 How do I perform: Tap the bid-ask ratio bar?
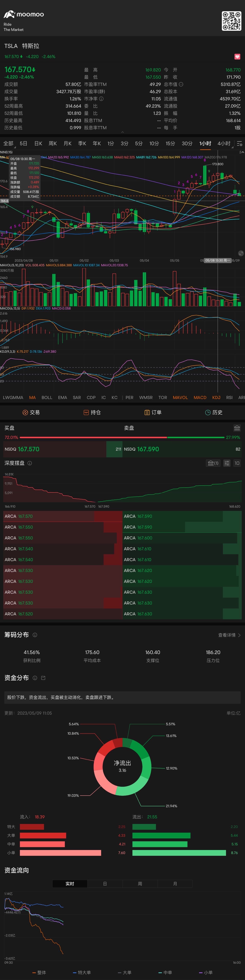pos(122,437)
